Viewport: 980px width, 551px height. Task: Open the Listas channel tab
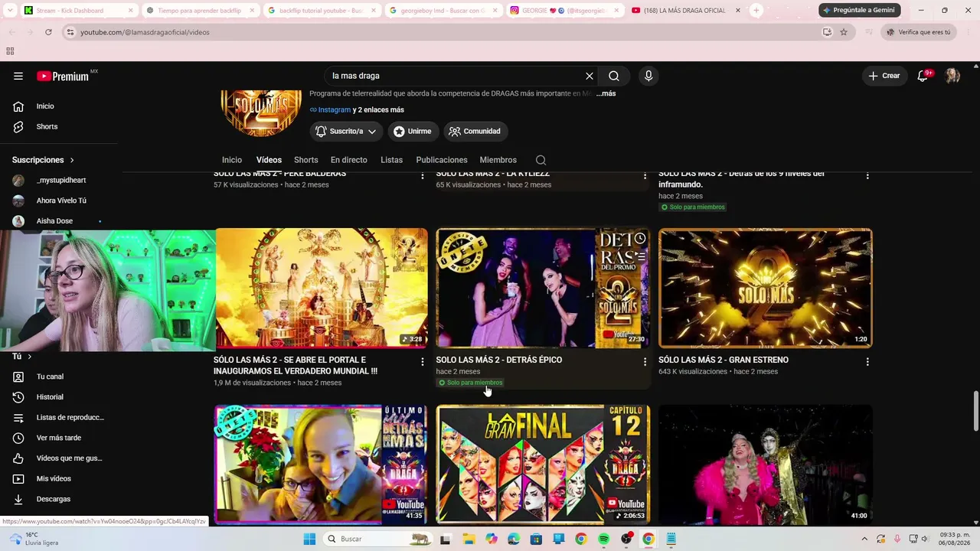(391, 160)
